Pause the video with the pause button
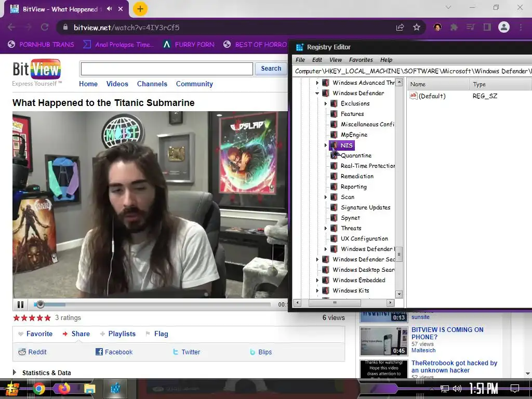Screen dimensions: 532x399 coord(20,304)
